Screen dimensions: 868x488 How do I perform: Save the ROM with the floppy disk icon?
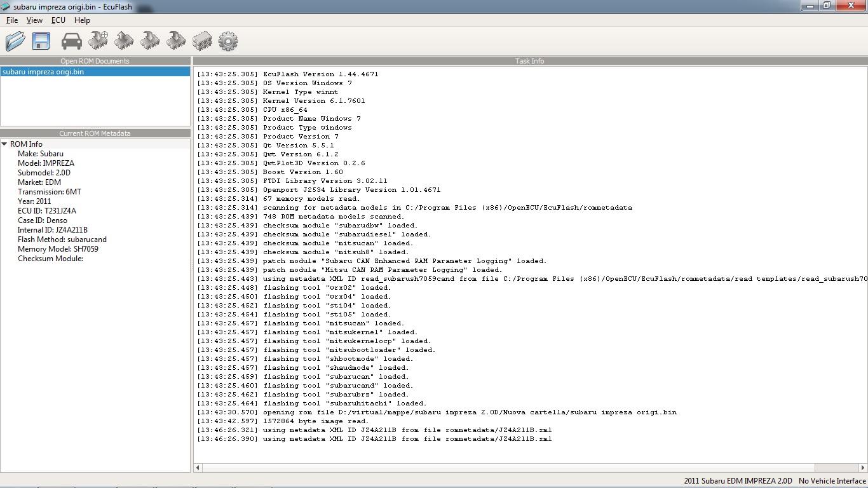pos(41,41)
